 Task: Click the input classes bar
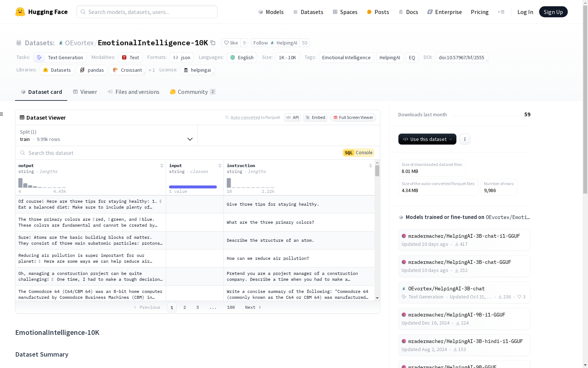tap(193, 187)
